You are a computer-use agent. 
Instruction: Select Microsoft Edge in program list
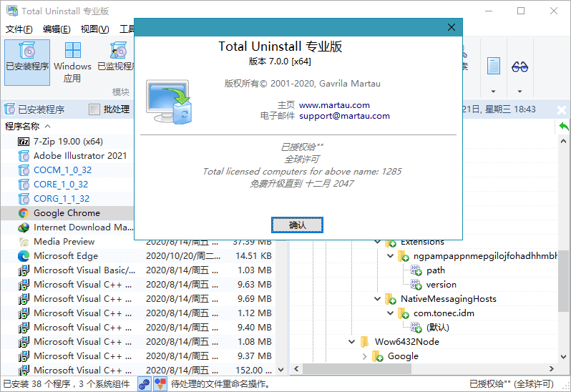click(66, 256)
